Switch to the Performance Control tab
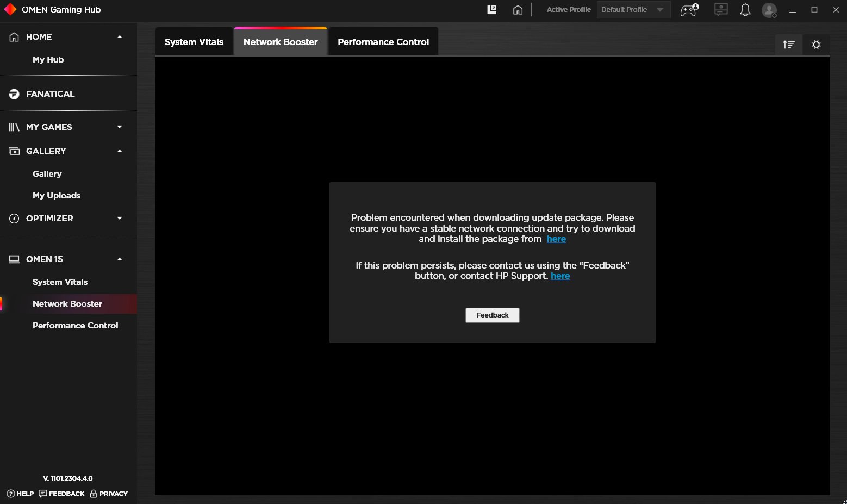 (x=382, y=41)
